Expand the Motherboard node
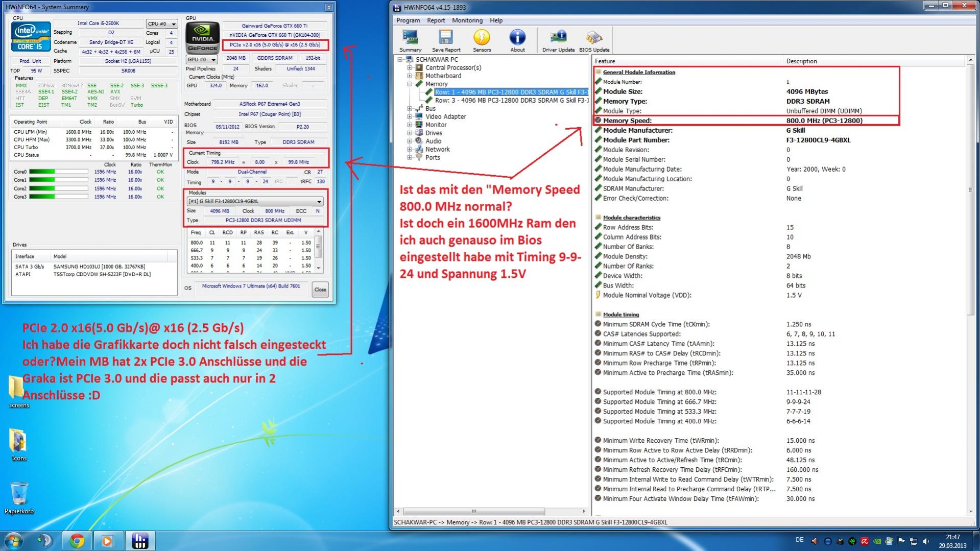The width and height of the screenshot is (980, 551). 410,76
